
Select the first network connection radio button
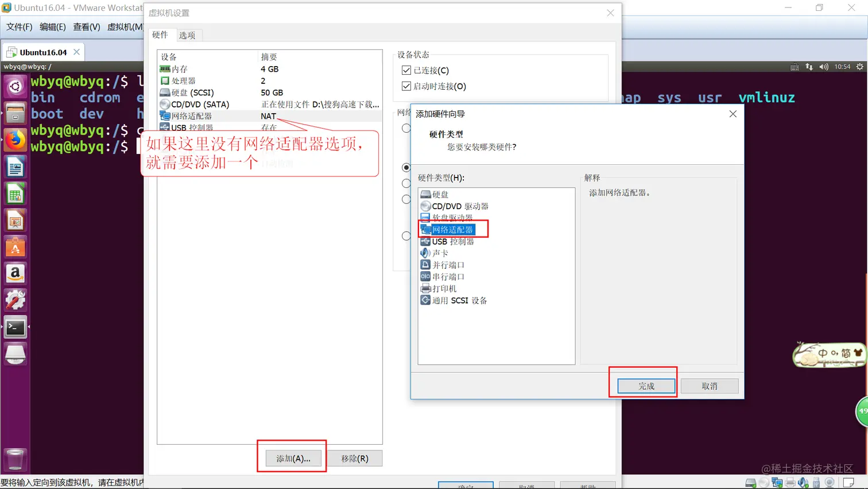[406, 128]
